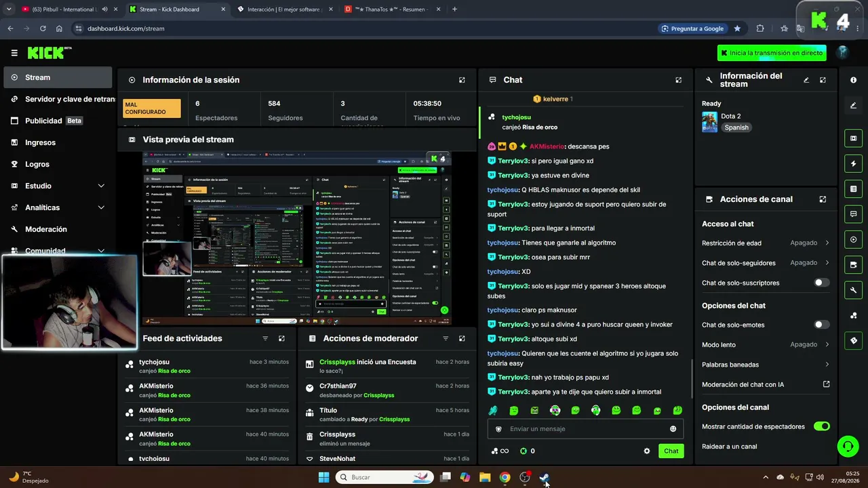Viewport: 868px width, 488px height.
Task: Open Publicidad Beta section
Action: (58, 121)
